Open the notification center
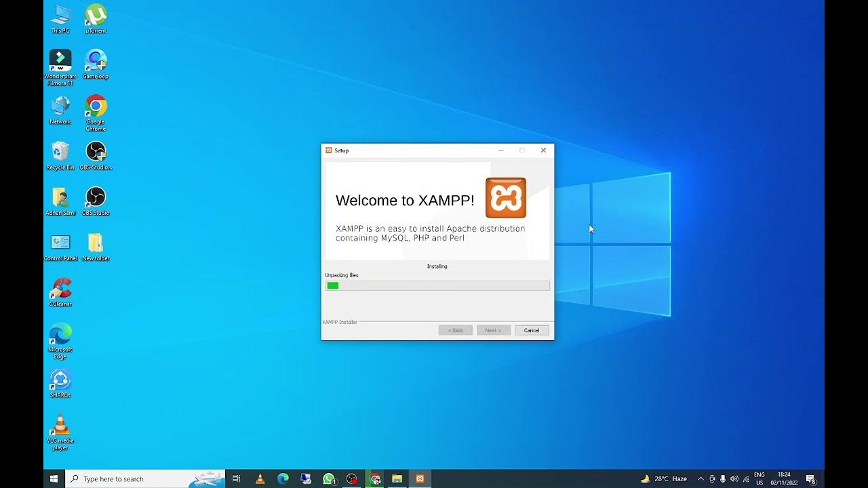Image resolution: width=868 pixels, height=488 pixels. pos(810,479)
